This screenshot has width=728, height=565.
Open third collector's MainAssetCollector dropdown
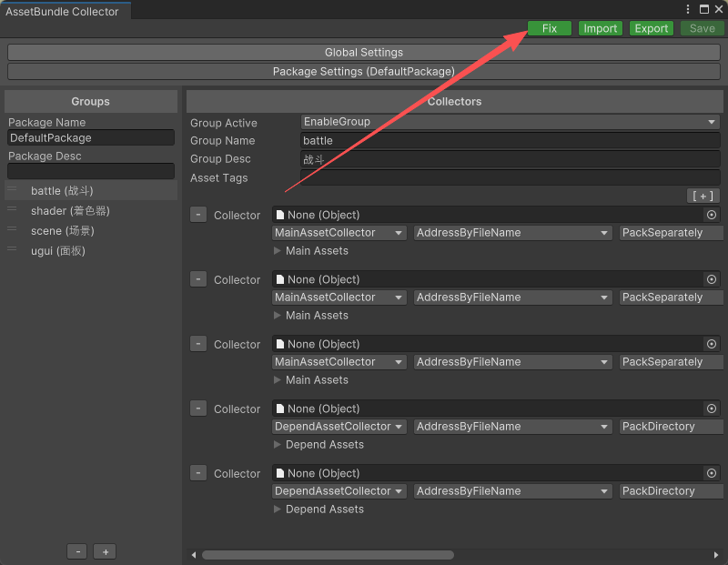[x=339, y=362]
